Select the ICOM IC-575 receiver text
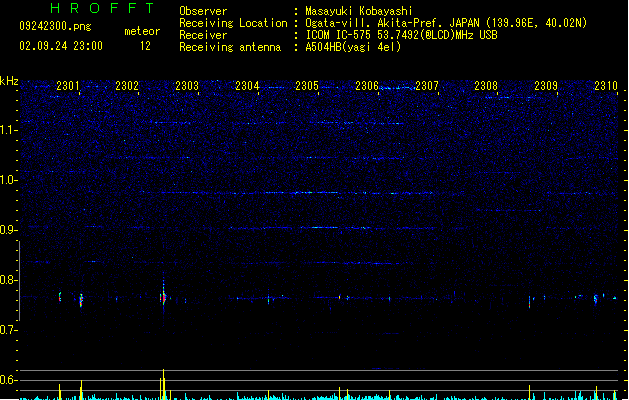This screenshot has width=629, height=400. coord(402,35)
